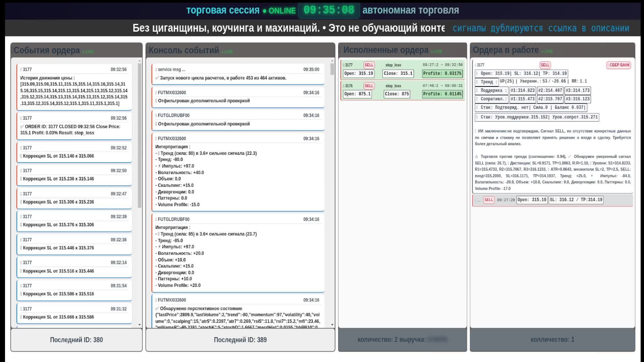Click LIVE indicator beside Консоль событий title

[228, 52]
